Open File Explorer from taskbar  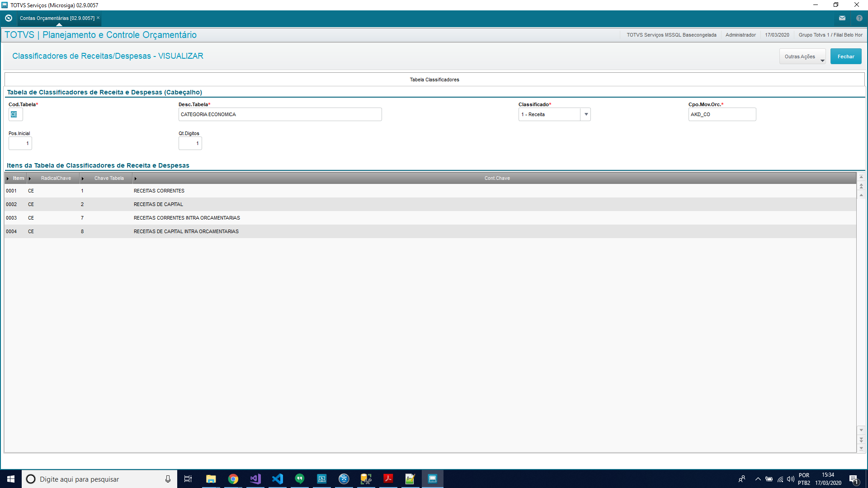tap(211, 479)
